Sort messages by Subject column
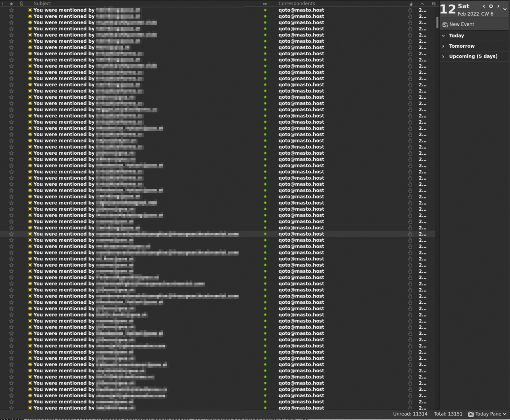510x420 pixels. pyautogui.click(x=42, y=4)
